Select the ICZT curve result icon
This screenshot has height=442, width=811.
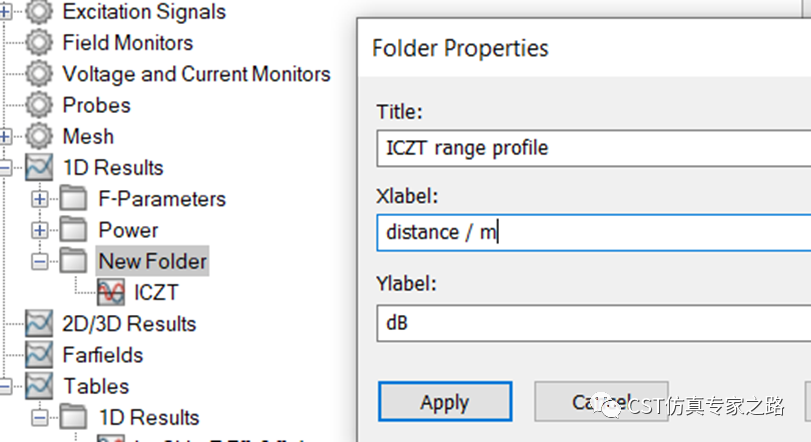111,293
